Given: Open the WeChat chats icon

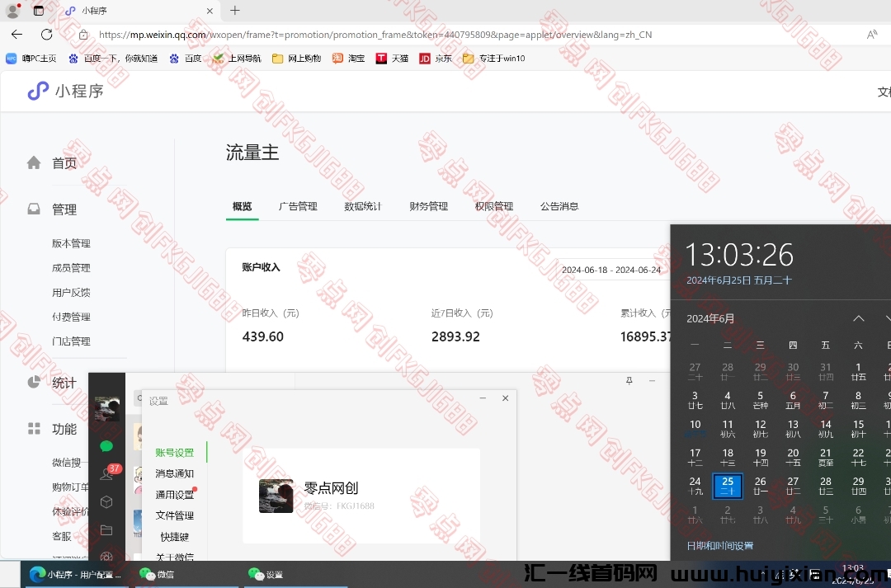Looking at the screenshot, I should [x=106, y=446].
